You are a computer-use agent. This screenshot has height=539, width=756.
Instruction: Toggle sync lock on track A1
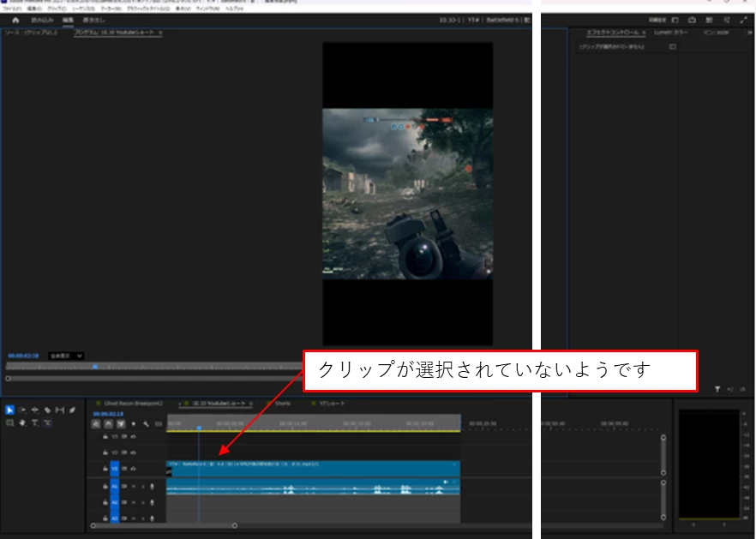pyautogui.click(x=124, y=487)
